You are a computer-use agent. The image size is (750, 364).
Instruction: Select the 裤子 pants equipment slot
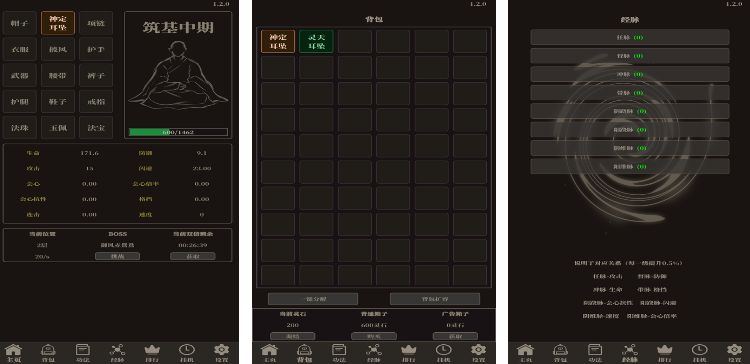[96, 75]
